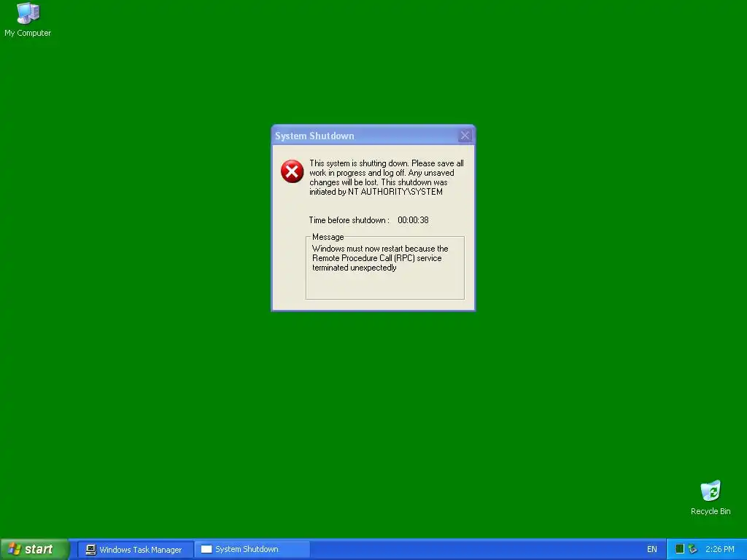Click the System Shutdown window icon in the taskbar
The width and height of the screenshot is (747, 560).
coord(206,550)
